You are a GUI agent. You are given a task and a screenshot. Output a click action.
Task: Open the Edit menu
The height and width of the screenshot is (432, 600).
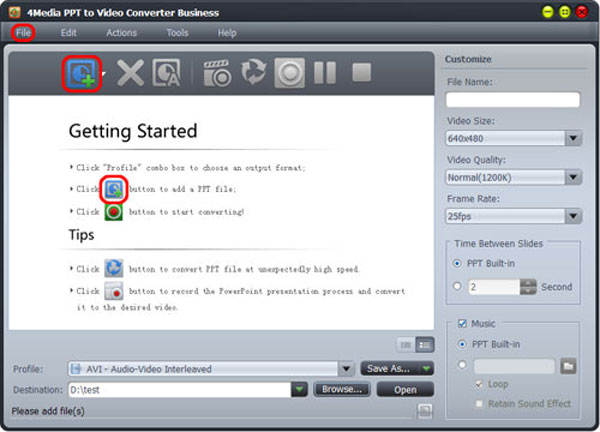point(68,33)
